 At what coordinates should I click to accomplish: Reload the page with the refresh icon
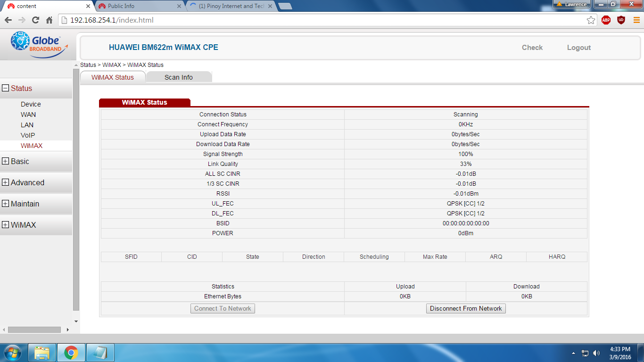pos(35,20)
